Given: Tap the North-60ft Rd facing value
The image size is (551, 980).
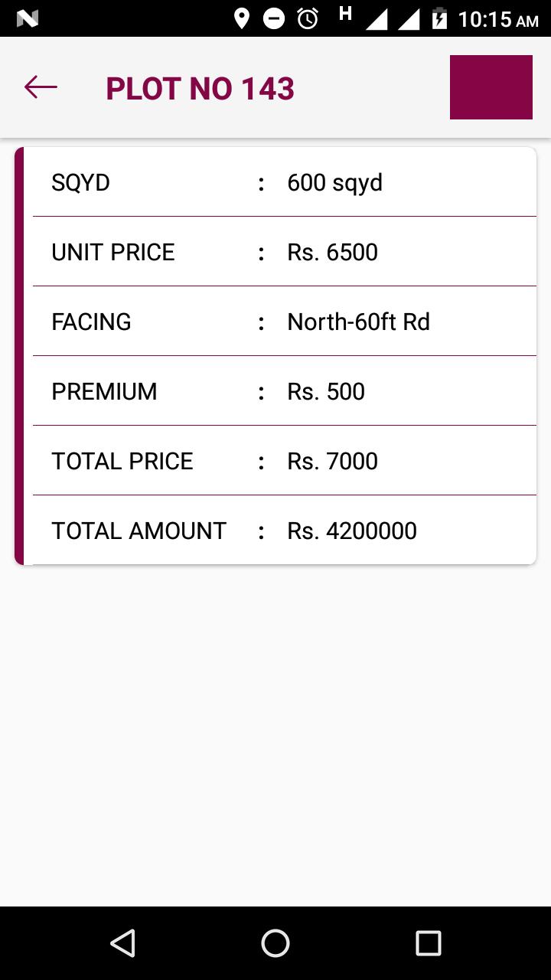Looking at the screenshot, I should click(358, 322).
